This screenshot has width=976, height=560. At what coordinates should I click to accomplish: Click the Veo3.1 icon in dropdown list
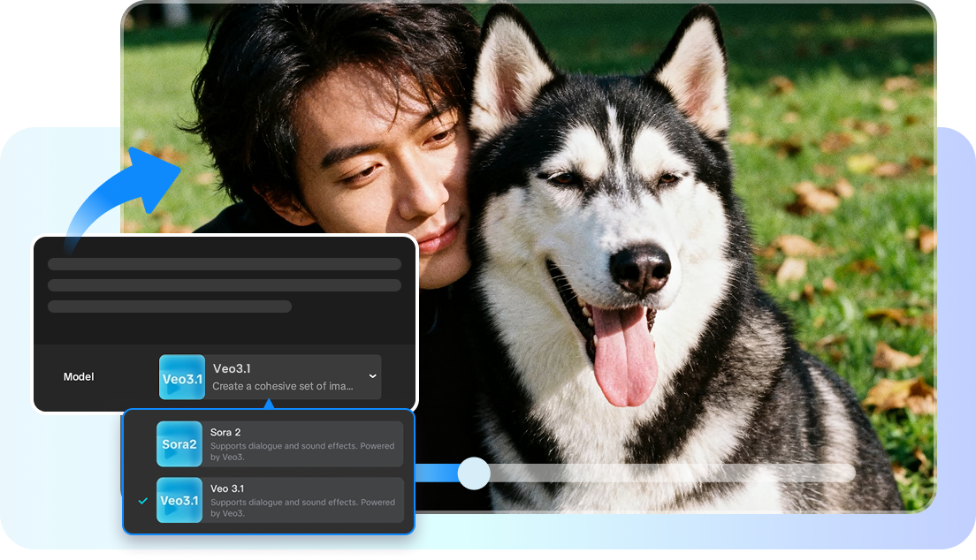click(179, 500)
